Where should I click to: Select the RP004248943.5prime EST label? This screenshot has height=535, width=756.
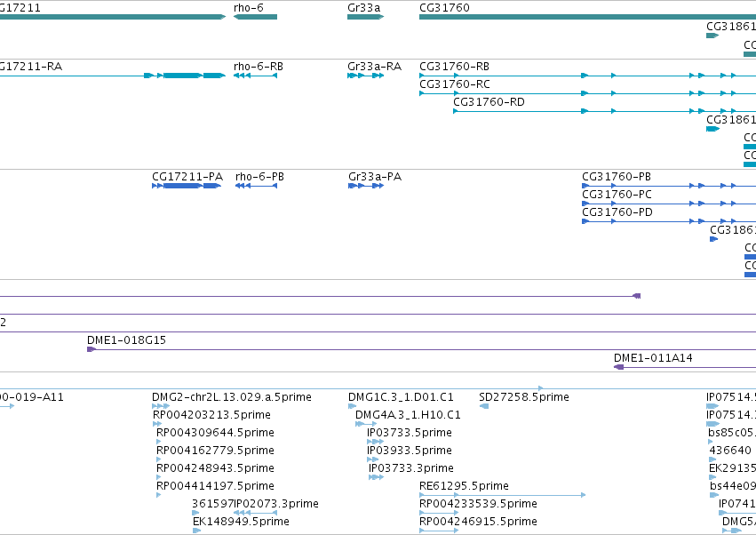pyautogui.click(x=215, y=469)
